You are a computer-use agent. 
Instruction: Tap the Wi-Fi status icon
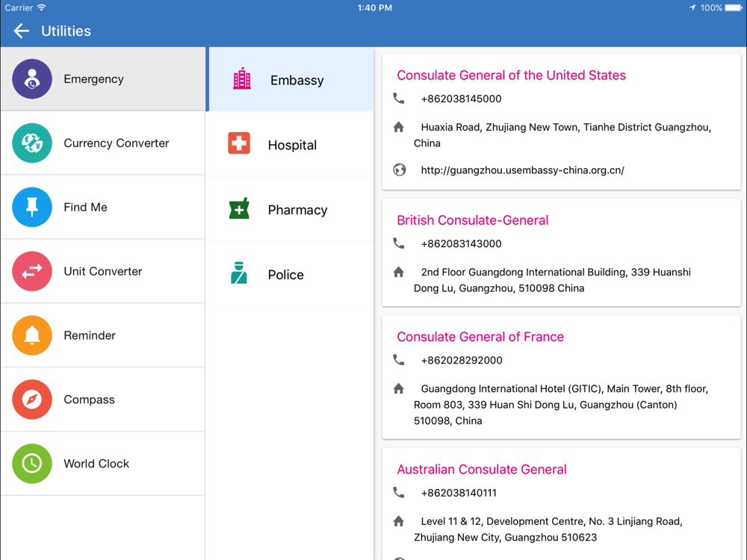(42, 7)
